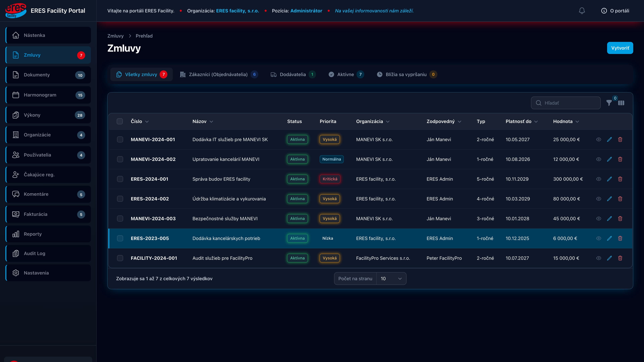Sort by Zodpovedný column chevron
Image resolution: width=644 pixels, height=362 pixels.
coord(460,122)
